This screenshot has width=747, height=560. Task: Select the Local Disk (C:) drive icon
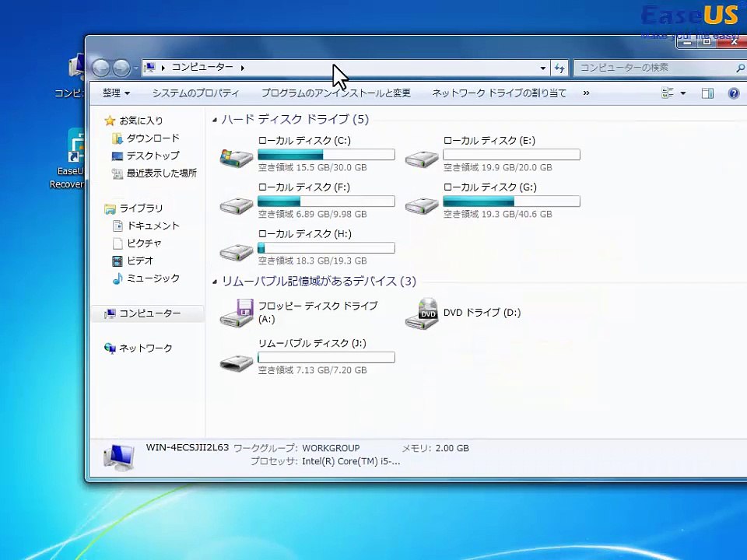point(237,157)
